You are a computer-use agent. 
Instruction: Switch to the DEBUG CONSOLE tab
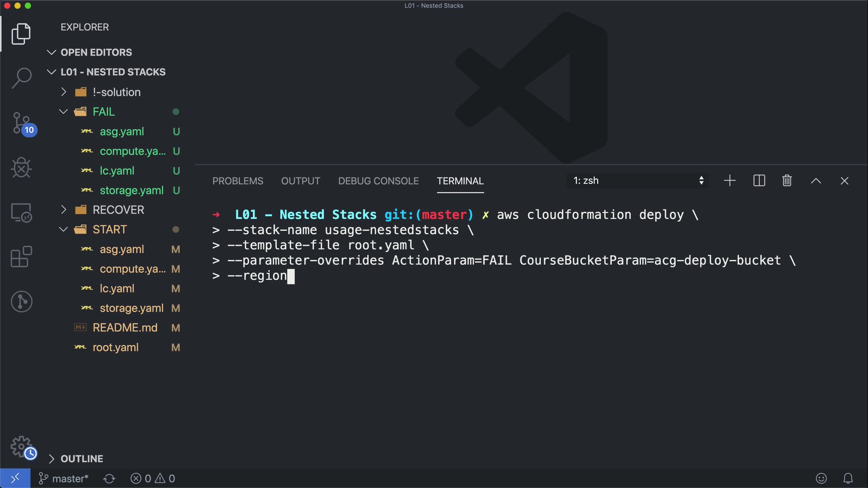[x=378, y=181]
